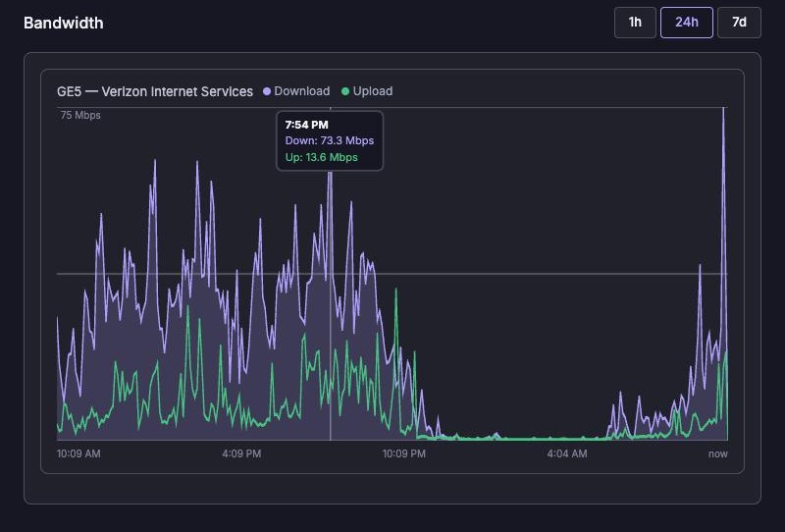
Task: Click the 7:54 PM tooltip time
Action: tap(306, 125)
